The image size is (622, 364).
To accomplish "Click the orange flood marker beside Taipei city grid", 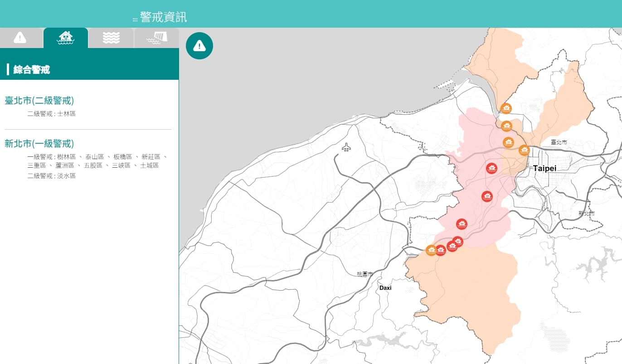I will [524, 150].
